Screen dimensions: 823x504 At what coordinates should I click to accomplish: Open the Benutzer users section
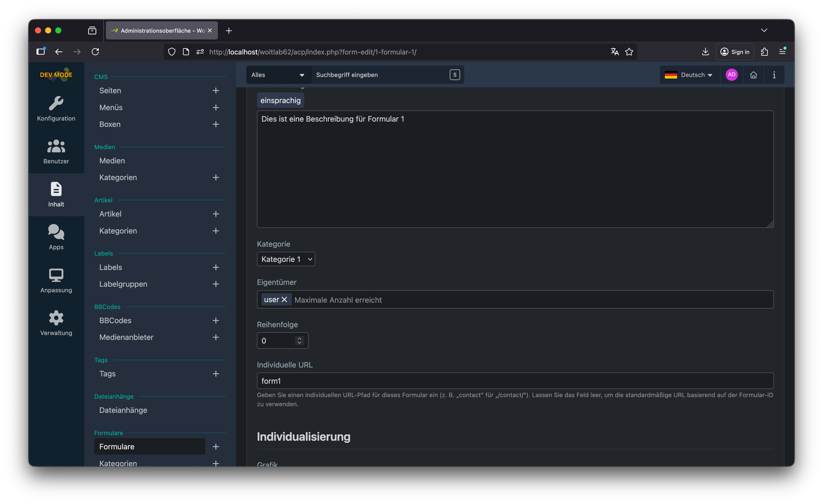[56, 151]
